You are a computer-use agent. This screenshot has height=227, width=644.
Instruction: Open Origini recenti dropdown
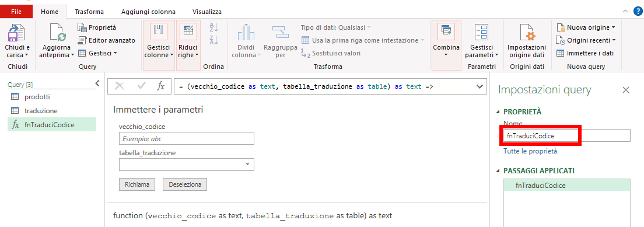(586, 40)
